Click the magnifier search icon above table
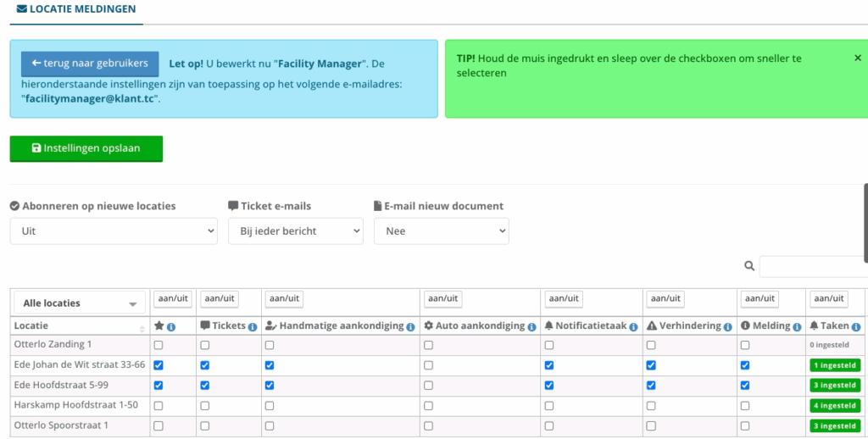 point(749,266)
